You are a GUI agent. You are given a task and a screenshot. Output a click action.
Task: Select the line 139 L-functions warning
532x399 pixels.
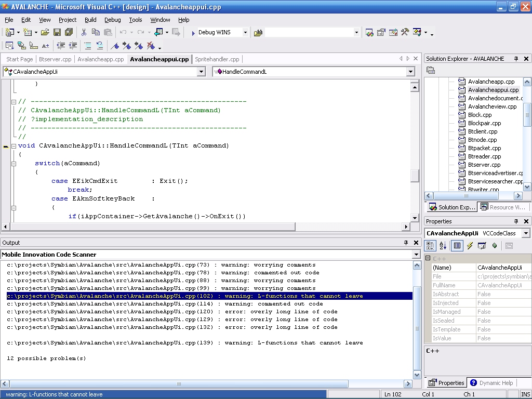[185, 343]
